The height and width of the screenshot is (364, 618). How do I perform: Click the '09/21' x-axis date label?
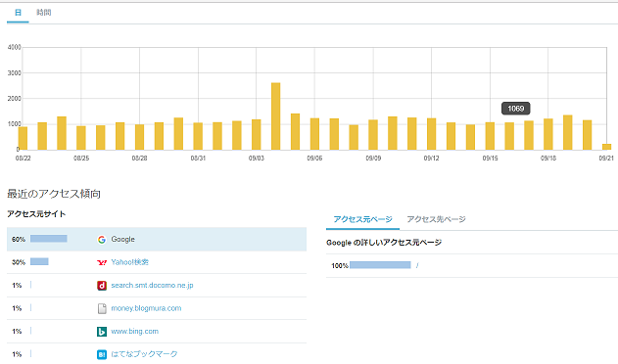tap(606, 158)
